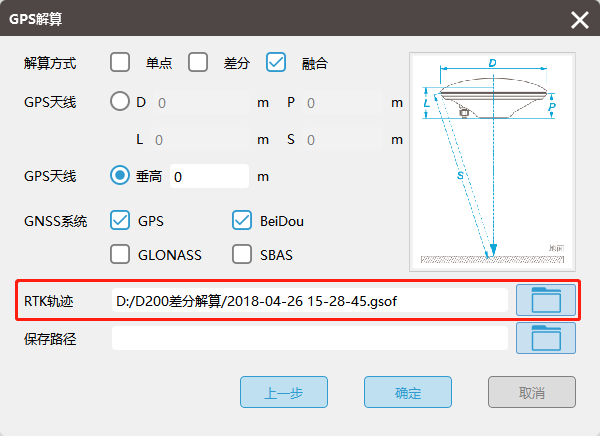Turn on the SBAS checkbox

(x=242, y=254)
